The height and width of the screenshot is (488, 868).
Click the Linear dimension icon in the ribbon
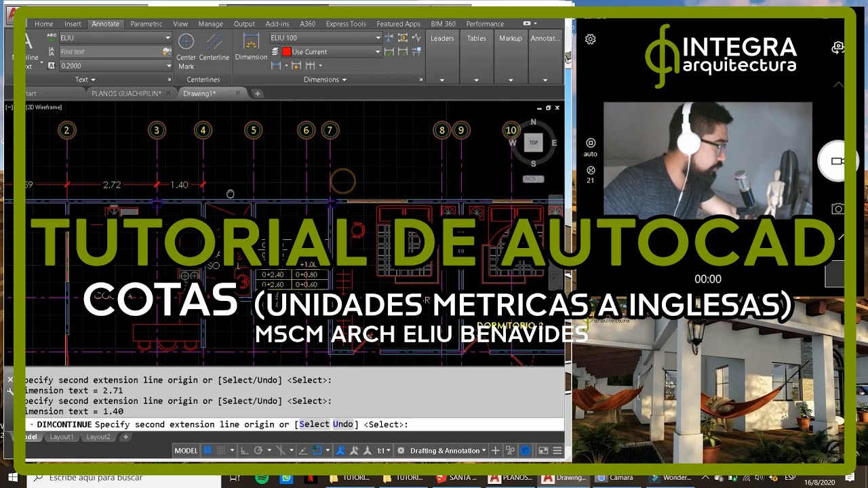[276, 65]
